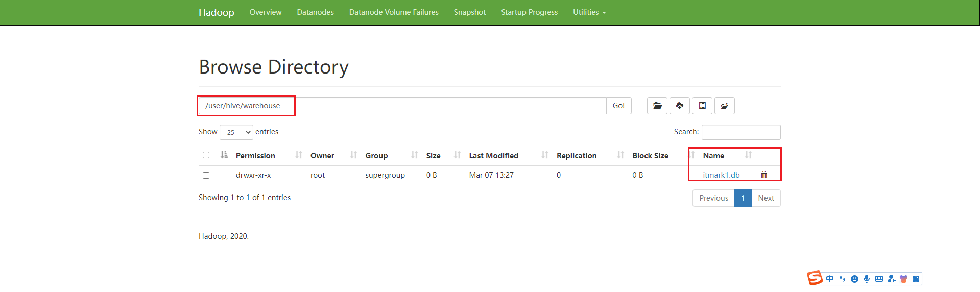The width and height of the screenshot is (980, 292).
Task: Open the toolbox grid icon in Sogou bar
Action: tap(916, 279)
